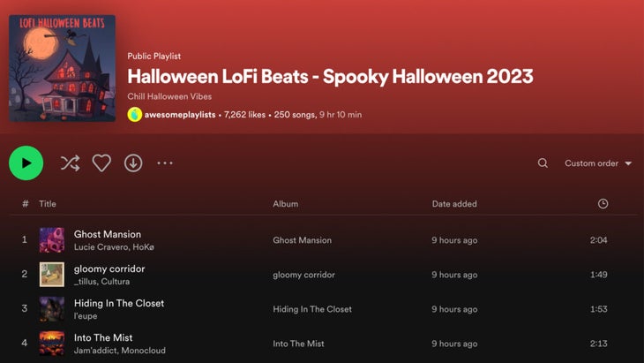This screenshot has width=644, height=363.
Task: Download the playlist with the arrow icon
Action: pyautogui.click(x=133, y=163)
